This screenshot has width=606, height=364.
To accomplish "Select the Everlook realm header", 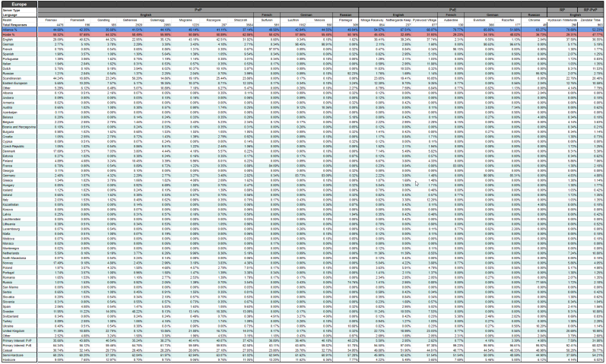I will click(479, 20).
